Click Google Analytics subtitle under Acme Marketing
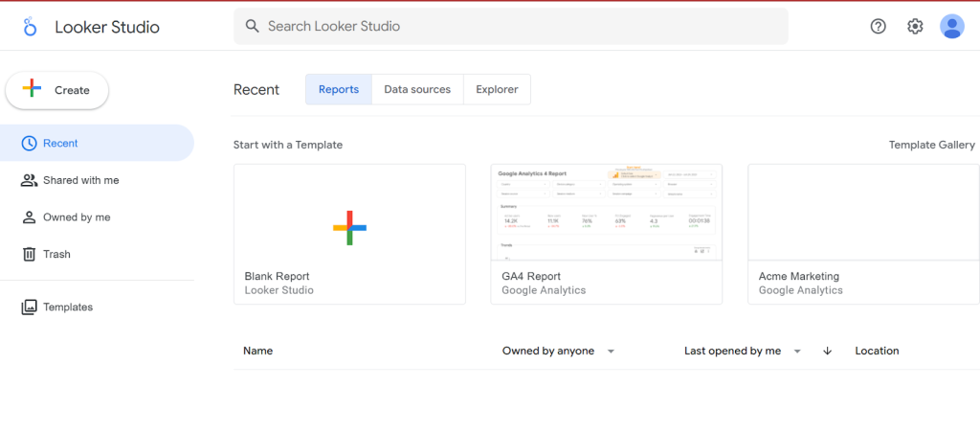The image size is (980, 433). pyautogui.click(x=801, y=290)
